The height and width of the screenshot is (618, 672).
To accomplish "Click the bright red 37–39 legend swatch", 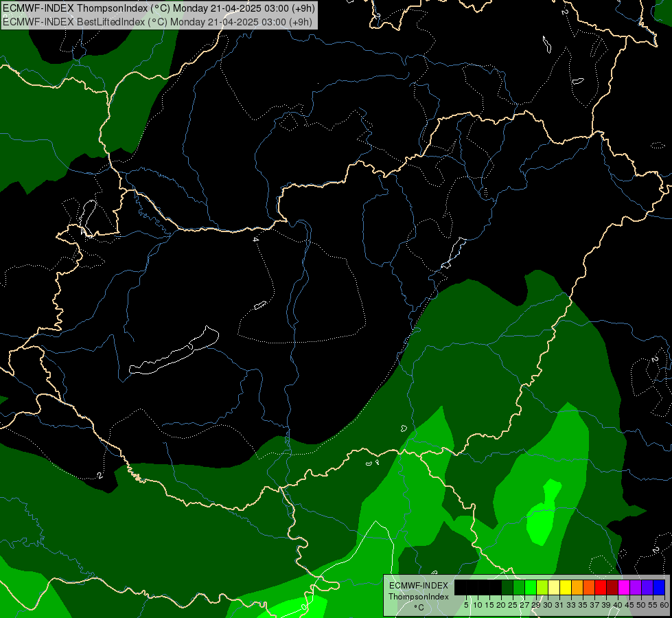I will (601, 587).
